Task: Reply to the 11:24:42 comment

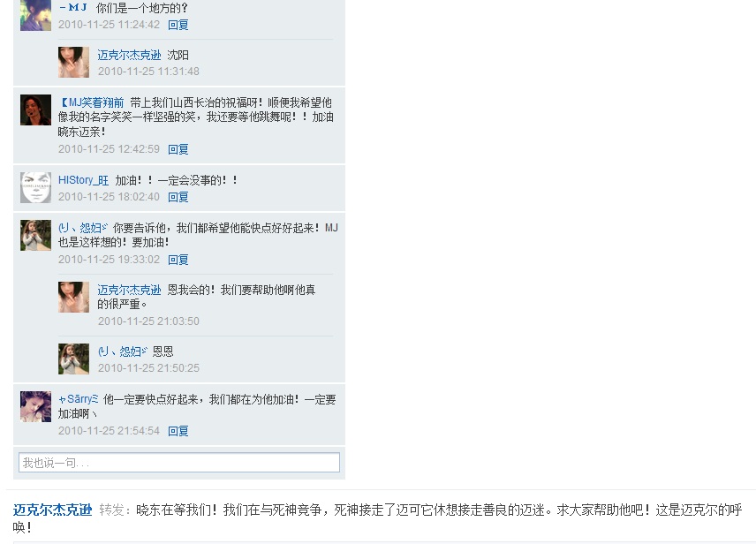Action: pos(178,25)
